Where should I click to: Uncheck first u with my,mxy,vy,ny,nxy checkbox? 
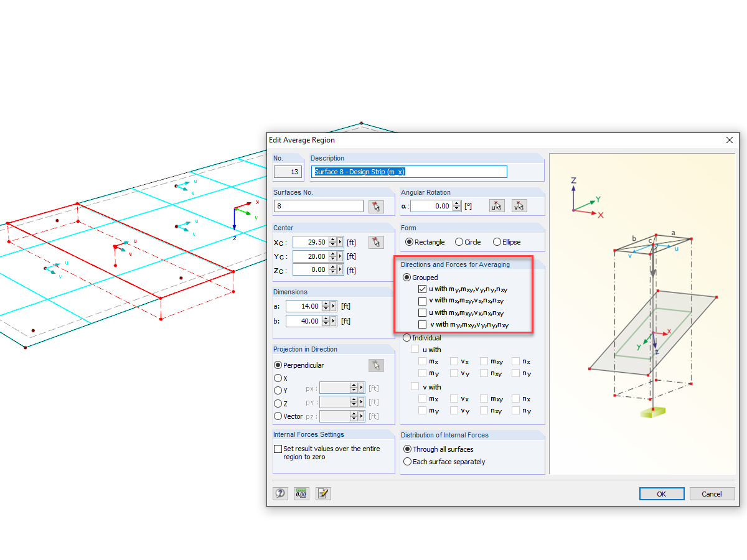[423, 289]
